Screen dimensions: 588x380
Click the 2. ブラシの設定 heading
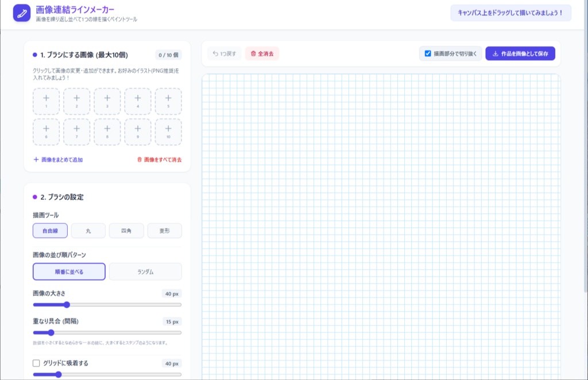(62, 197)
